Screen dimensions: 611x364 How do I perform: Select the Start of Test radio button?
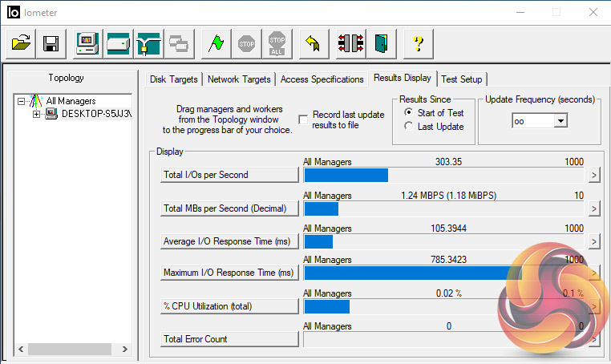(409, 113)
